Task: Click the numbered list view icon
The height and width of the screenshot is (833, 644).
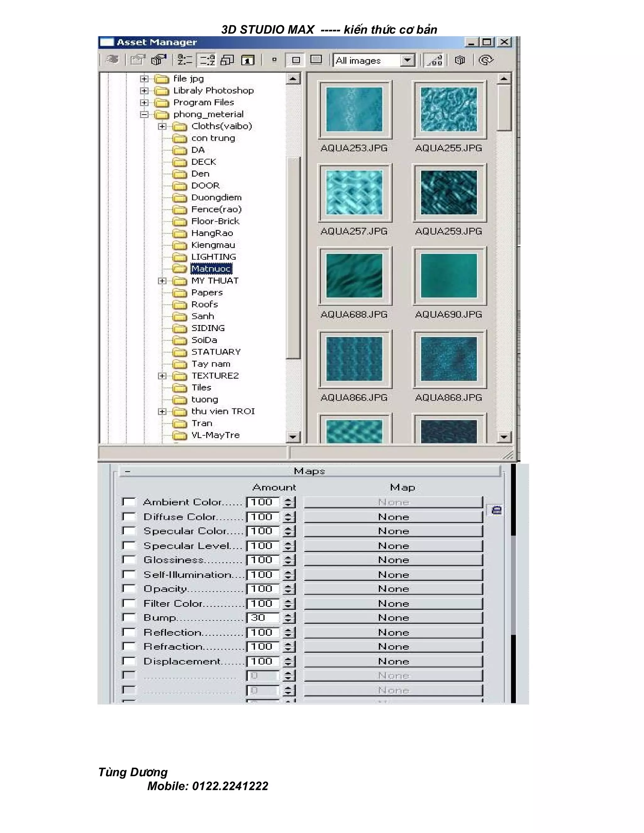Action: [x=247, y=60]
